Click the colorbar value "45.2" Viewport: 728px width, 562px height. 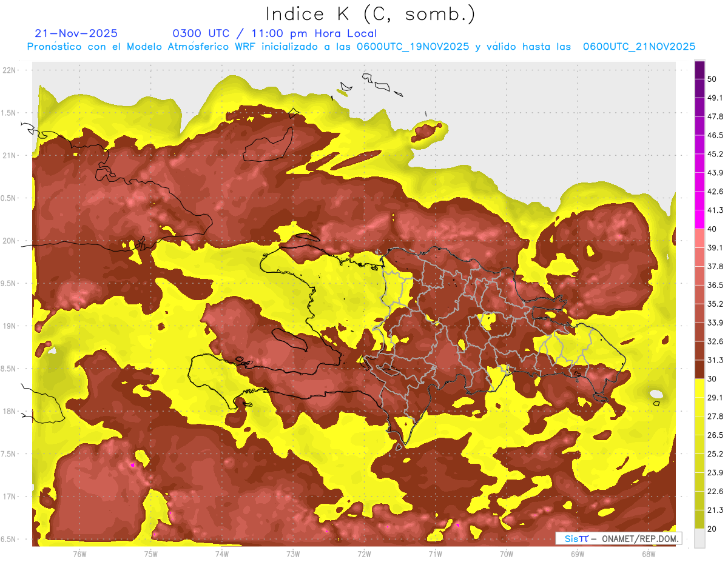[715, 154]
